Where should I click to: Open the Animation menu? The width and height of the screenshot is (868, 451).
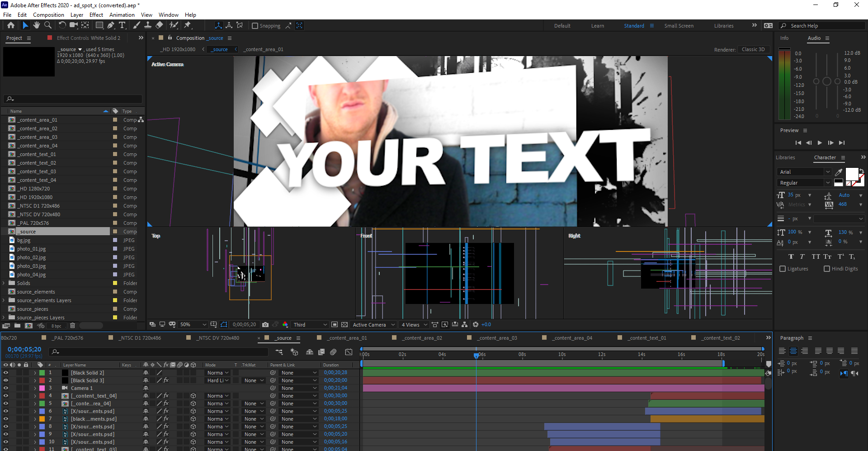pos(122,15)
